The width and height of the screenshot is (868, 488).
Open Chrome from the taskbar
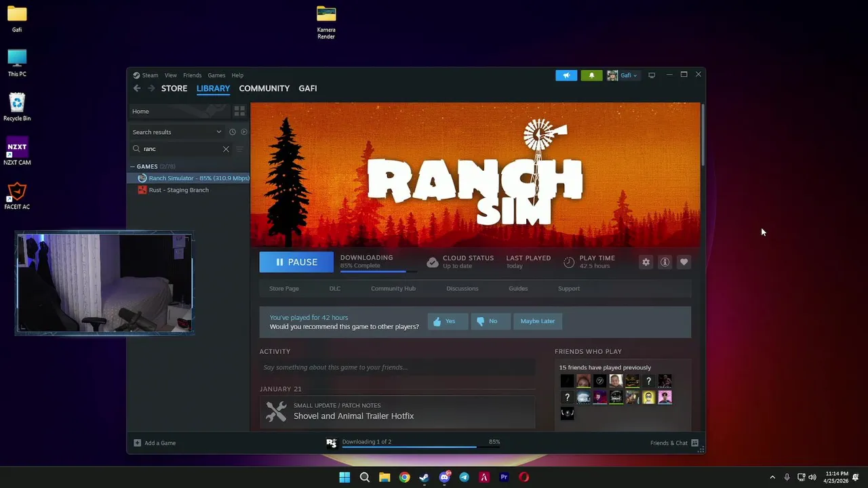point(404,477)
